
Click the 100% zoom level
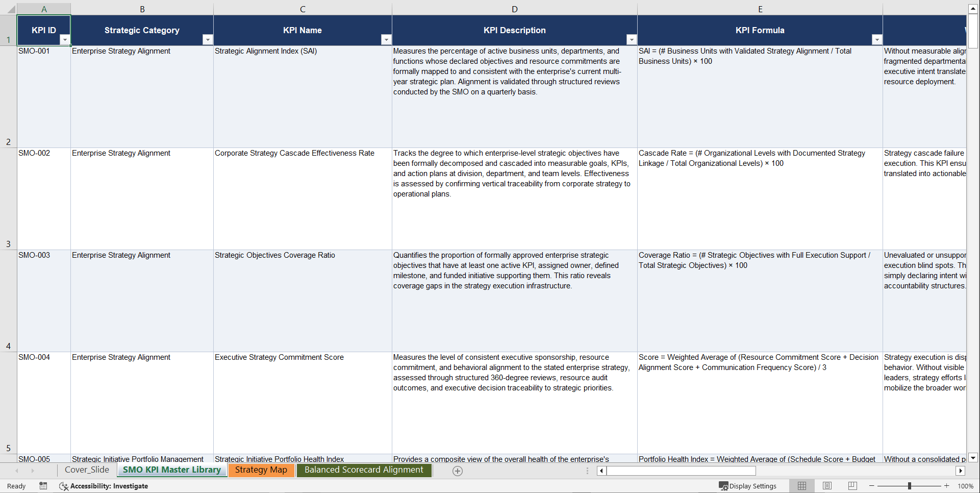tap(965, 486)
